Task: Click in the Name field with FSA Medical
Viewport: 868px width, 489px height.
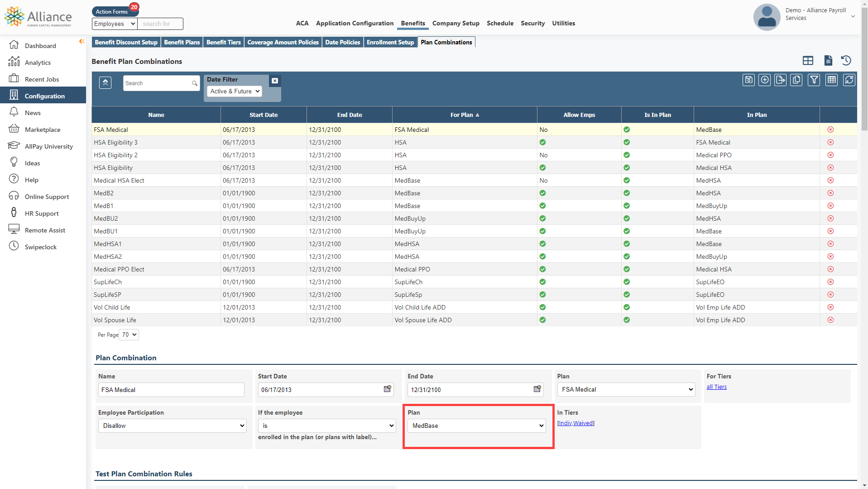Action: 171,390
